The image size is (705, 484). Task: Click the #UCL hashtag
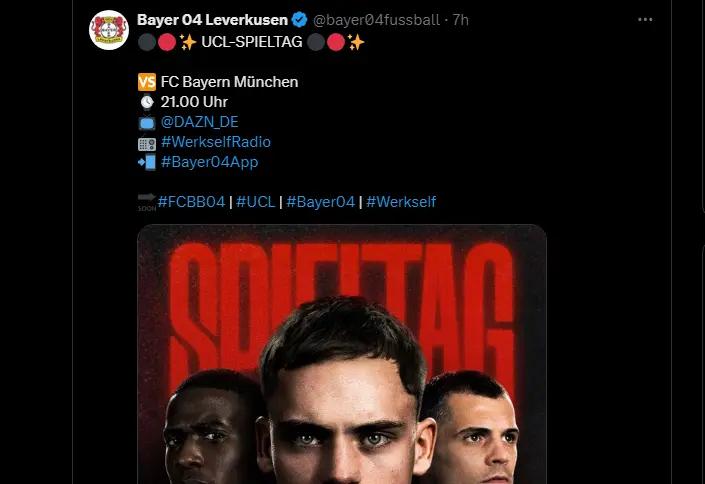(x=257, y=202)
